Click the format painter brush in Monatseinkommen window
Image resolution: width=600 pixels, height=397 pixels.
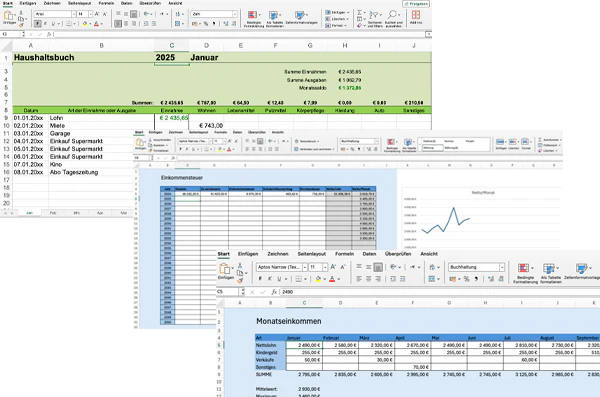[240, 281]
